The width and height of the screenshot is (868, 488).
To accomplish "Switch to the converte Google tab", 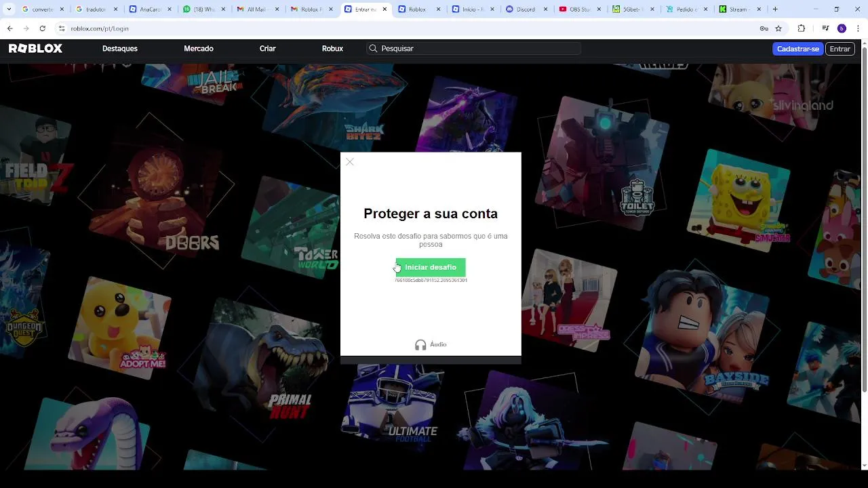I will (42, 9).
